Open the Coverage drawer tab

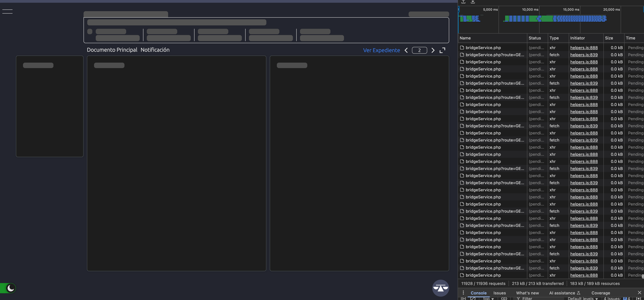tap(601, 293)
